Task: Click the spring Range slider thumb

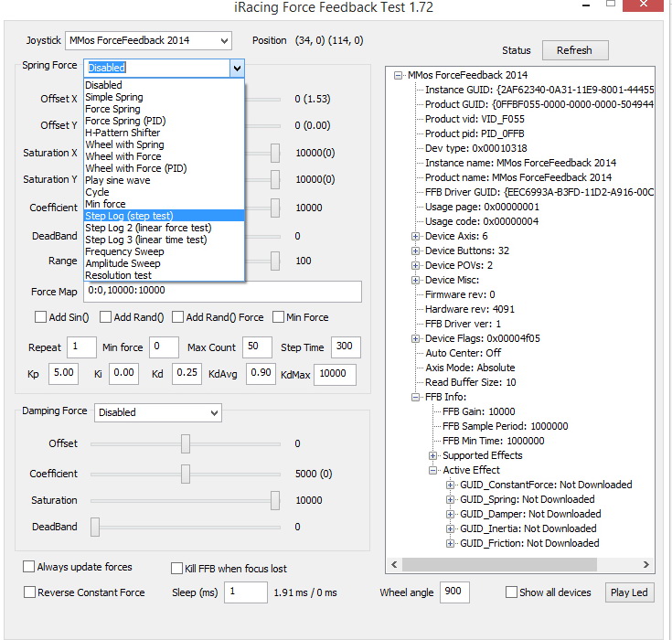Action: click(x=275, y=261)
